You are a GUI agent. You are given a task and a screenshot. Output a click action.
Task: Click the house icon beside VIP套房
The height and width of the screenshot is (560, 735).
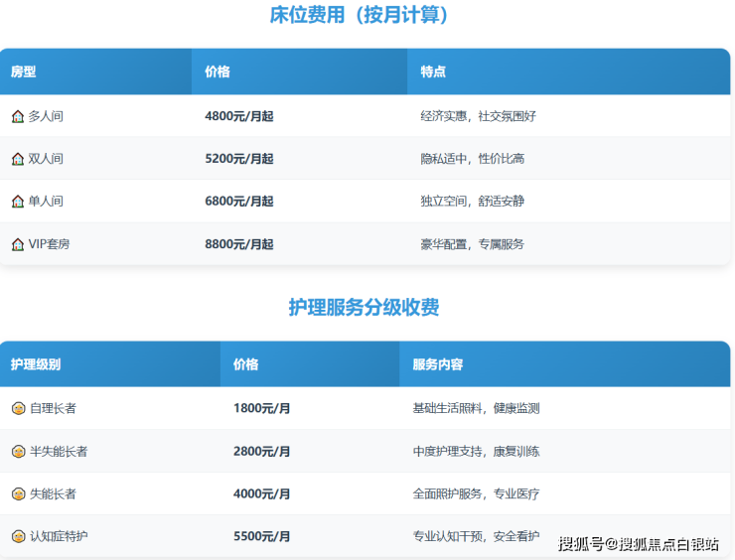pos(17,244)
